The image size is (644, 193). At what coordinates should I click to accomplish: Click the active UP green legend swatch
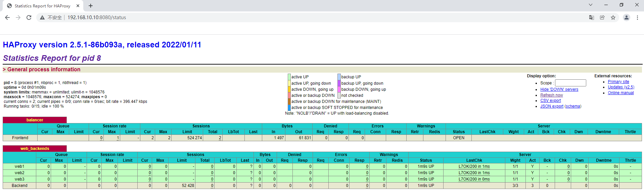pos(289,77)
